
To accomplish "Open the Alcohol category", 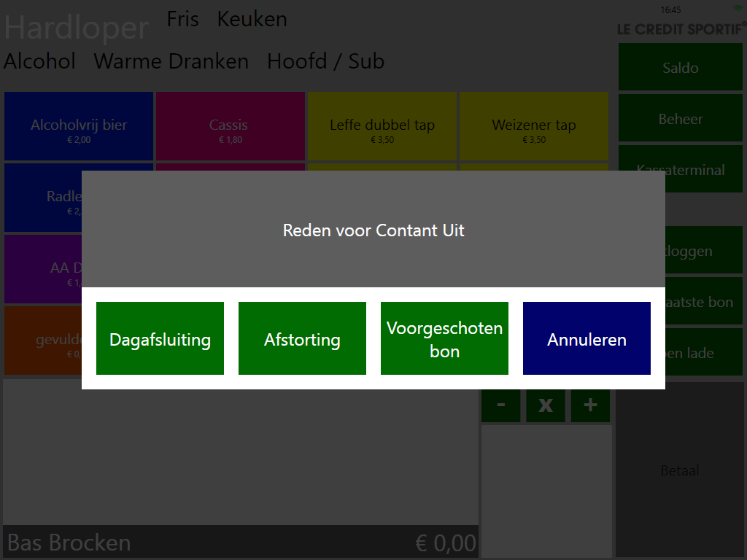I will (x=39, y=61).
